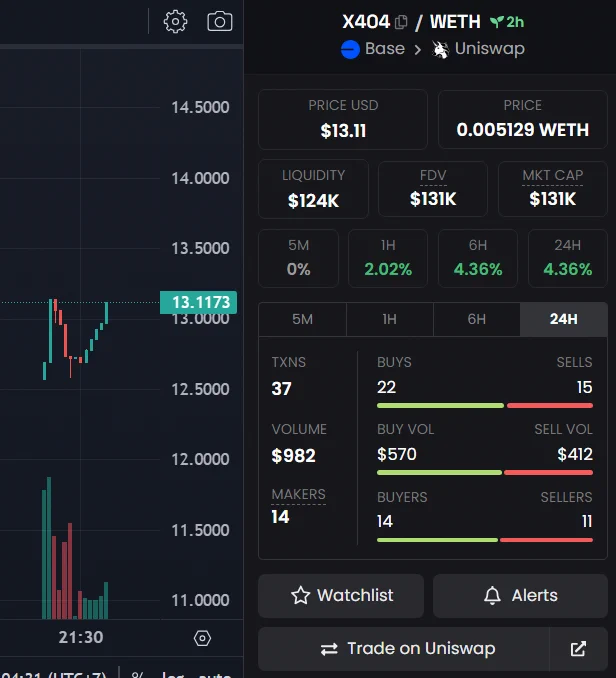Image resolution: width=616 pixels, height=678 pixels.
Task: Click the tallest green volume bar
Action: (x=49, y=548)
